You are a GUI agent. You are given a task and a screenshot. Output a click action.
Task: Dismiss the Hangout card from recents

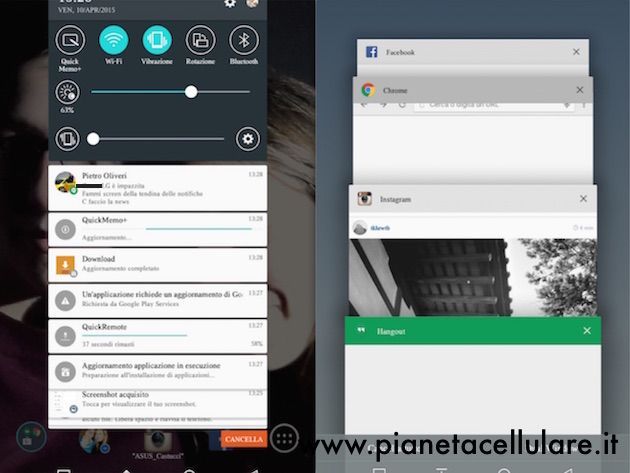[586, 331]
